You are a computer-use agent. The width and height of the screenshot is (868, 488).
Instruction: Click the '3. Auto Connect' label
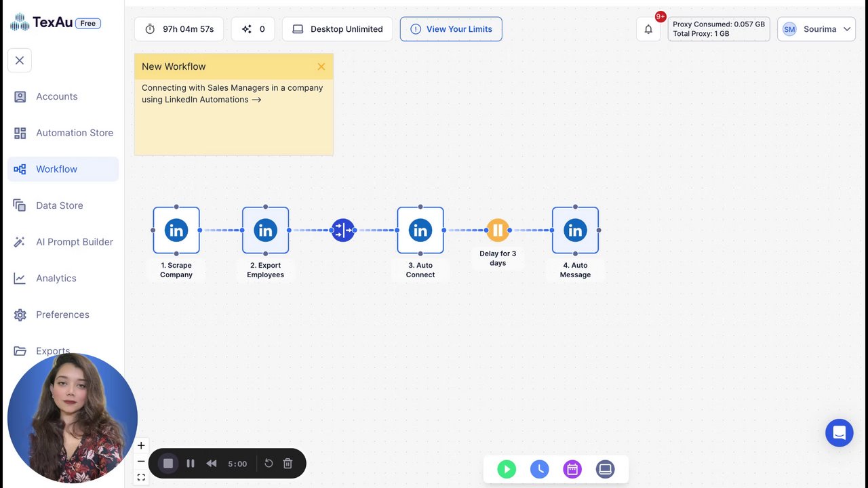(420, 270)
